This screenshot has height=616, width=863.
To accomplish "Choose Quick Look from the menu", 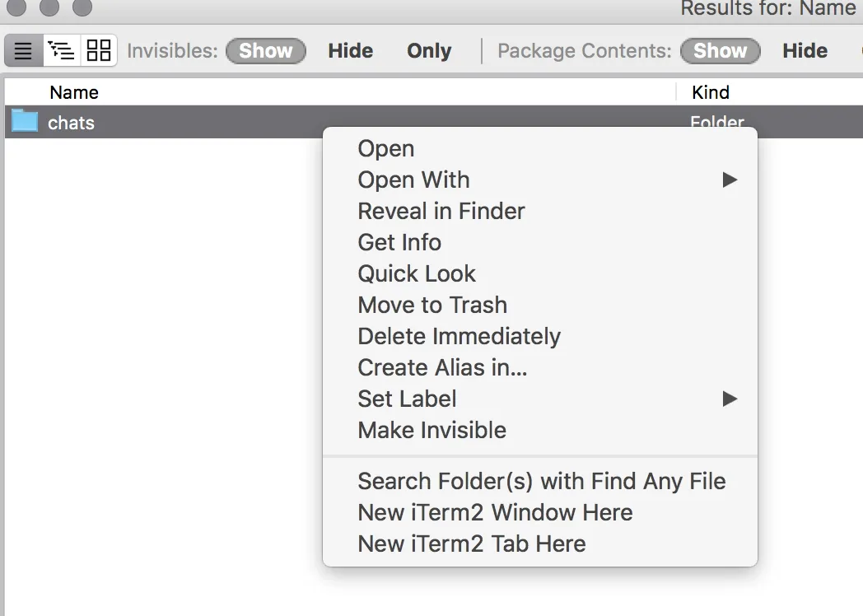I will click(417, 274).
